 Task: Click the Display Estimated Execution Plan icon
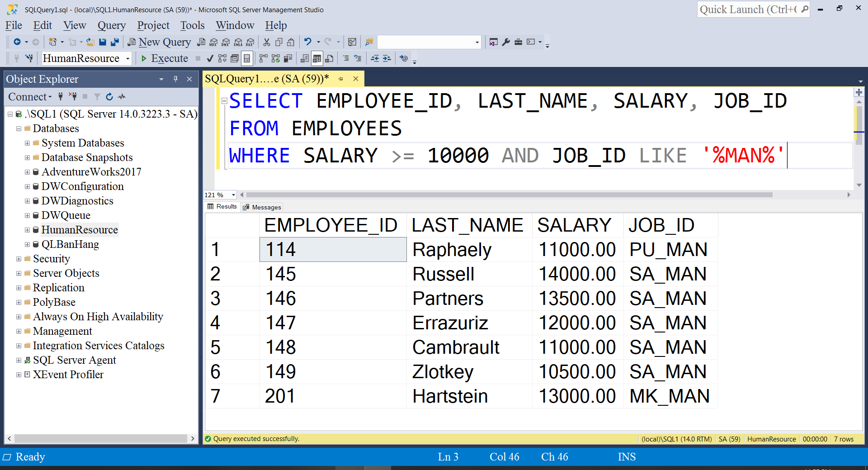coord(222,58)
